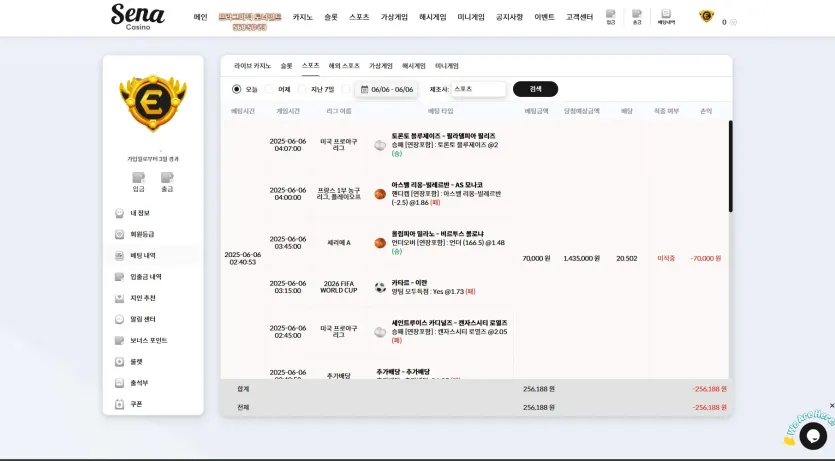Click the 2026 FIFA WORLD CUP league cell
The height and width of the screenshot is (461, 835).
[x=339, y=287]
